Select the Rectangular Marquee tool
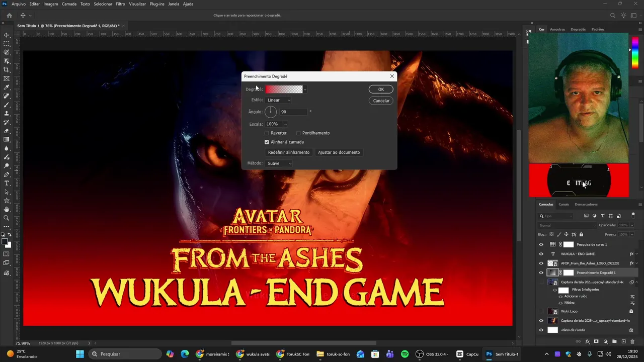Viewport: 644px width, 362px height. coord(7,44)
